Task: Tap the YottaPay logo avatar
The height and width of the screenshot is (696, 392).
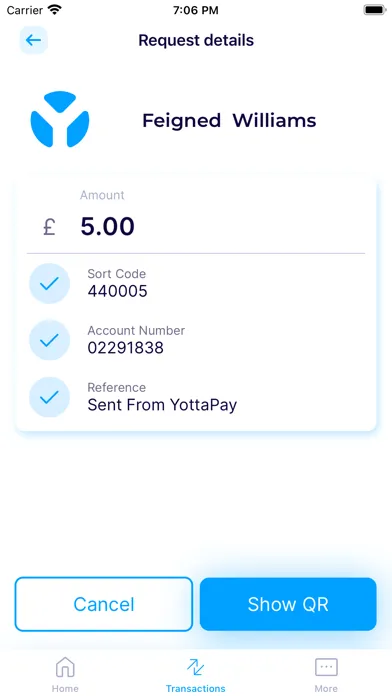Action: pyautogui.click(x=60, y=119)
